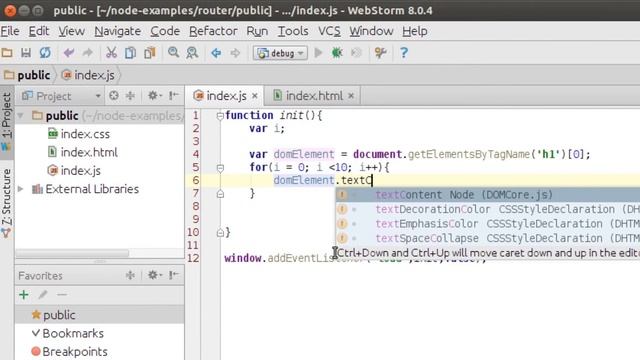Toggle the 1: Project side tab
This screenshot has height=360, width=640.
pyautogui.click(x=7, y=121)
